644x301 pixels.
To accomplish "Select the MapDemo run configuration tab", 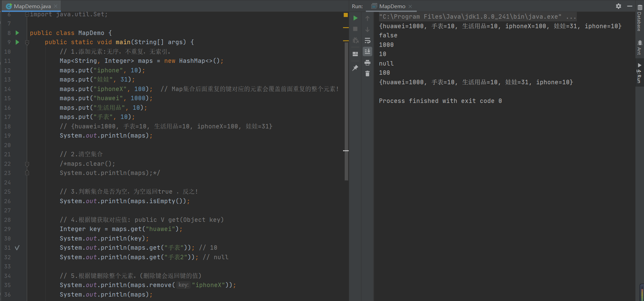I will pyautogui.click(x=392, y=6).
